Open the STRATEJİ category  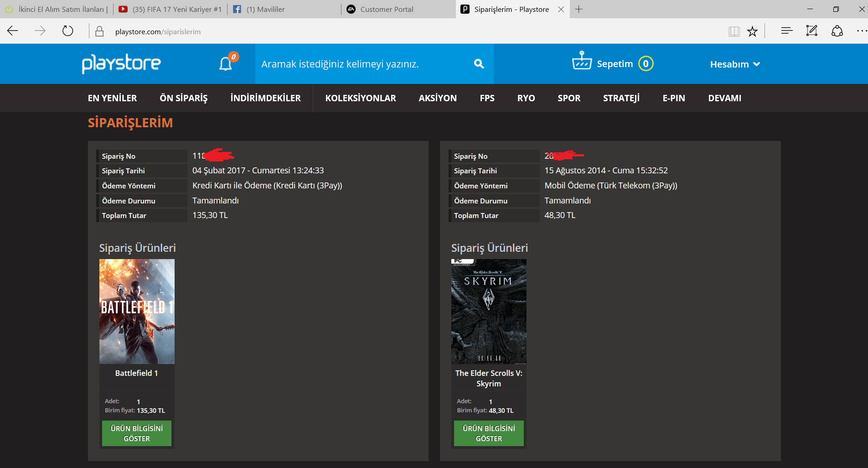[621, 98]
